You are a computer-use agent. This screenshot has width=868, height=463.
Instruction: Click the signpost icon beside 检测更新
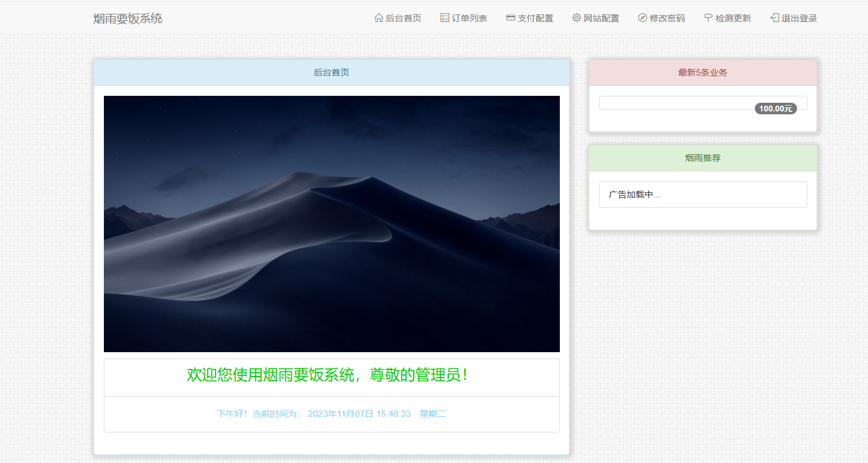point(708,18)
